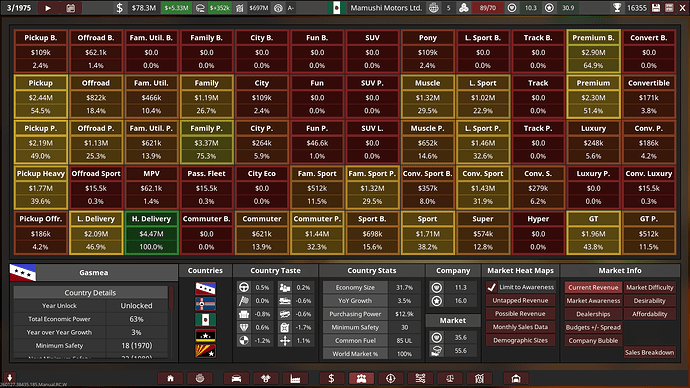Select the Commuter P. market tile
Image resolution: width=690 pixels, height=388 pixels.
pos(317,233)
